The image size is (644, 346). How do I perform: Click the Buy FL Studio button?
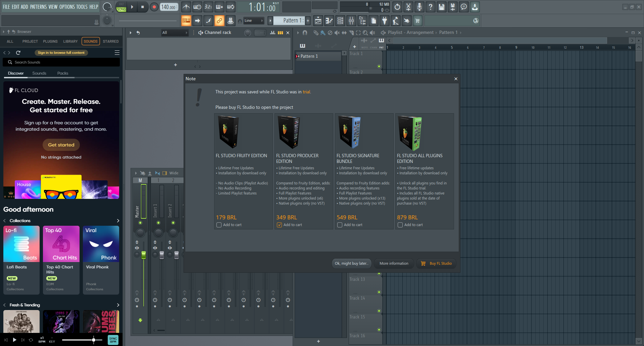click(x=437, y=263)
